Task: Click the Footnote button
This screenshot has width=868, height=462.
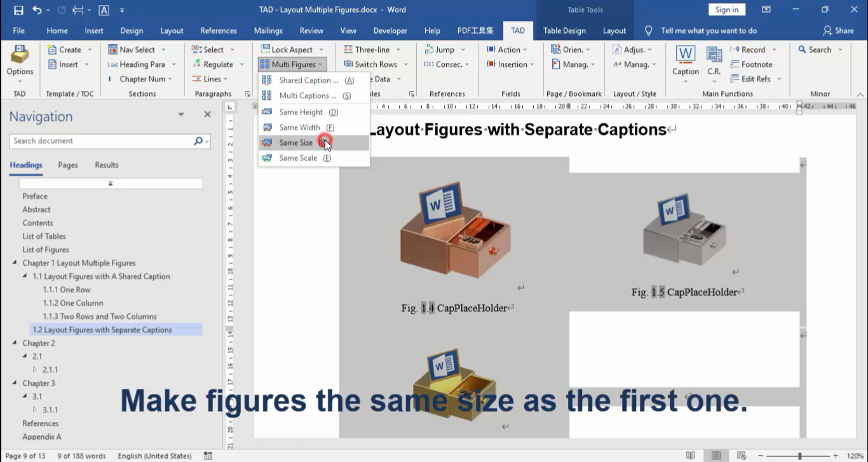Action: tap(752, 64)
